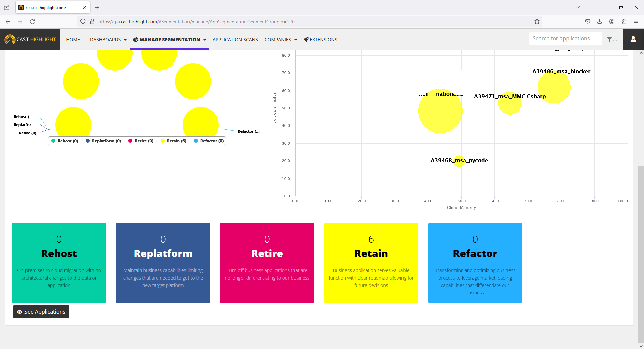Image resolution: width=644 pixels, height=349 pixels.
Task: Click the large yellow bubble near 45 maturity
Action: point(440,111)
